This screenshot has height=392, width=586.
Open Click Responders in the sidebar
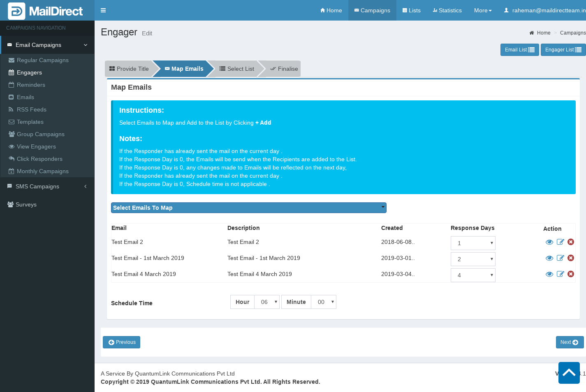click(x=39, y=159)
